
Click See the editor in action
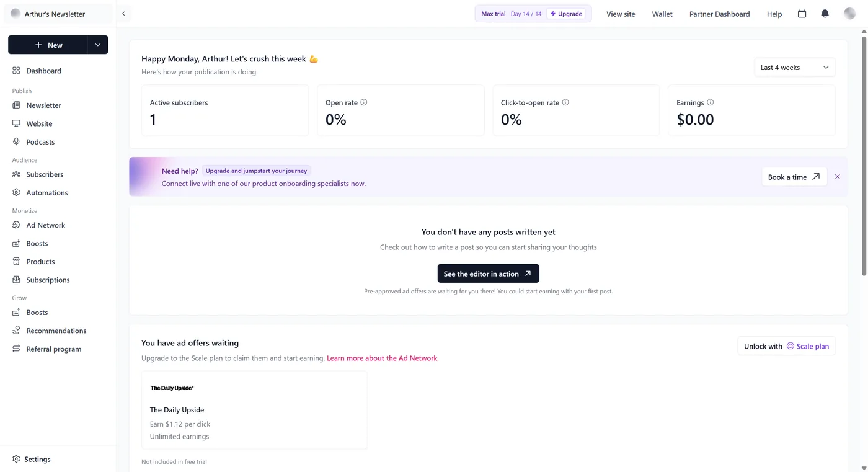tap(488, 274)
